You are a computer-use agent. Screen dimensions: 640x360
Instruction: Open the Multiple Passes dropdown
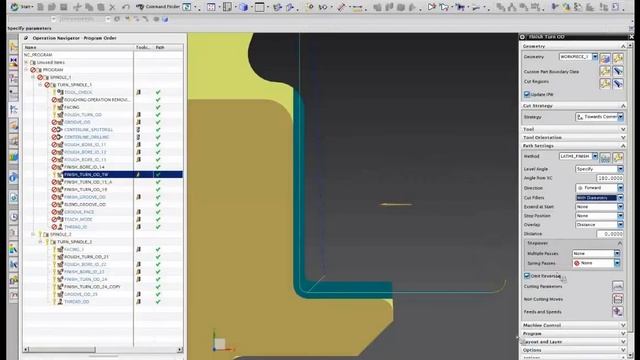pyautogui.click(x=617, y=253)
